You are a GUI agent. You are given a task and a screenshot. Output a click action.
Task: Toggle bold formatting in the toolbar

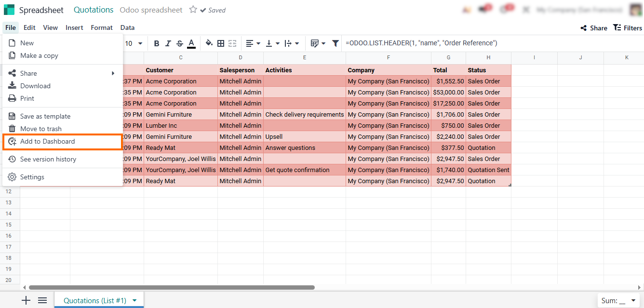(157, 43)
